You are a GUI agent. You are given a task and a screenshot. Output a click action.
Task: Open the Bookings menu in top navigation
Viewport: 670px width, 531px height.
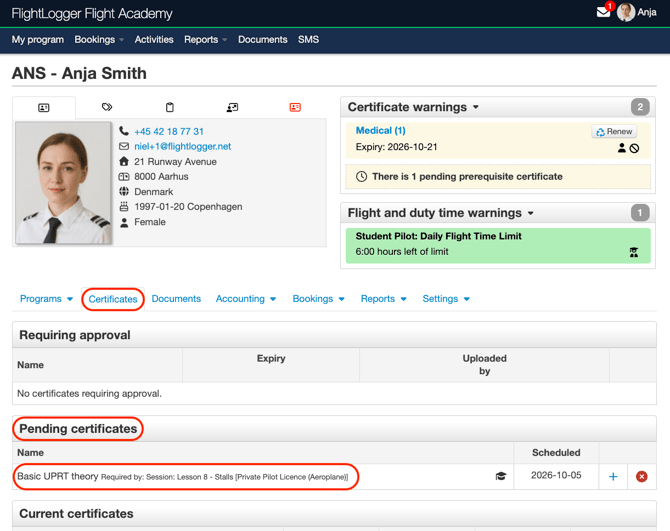coord(99,40)
